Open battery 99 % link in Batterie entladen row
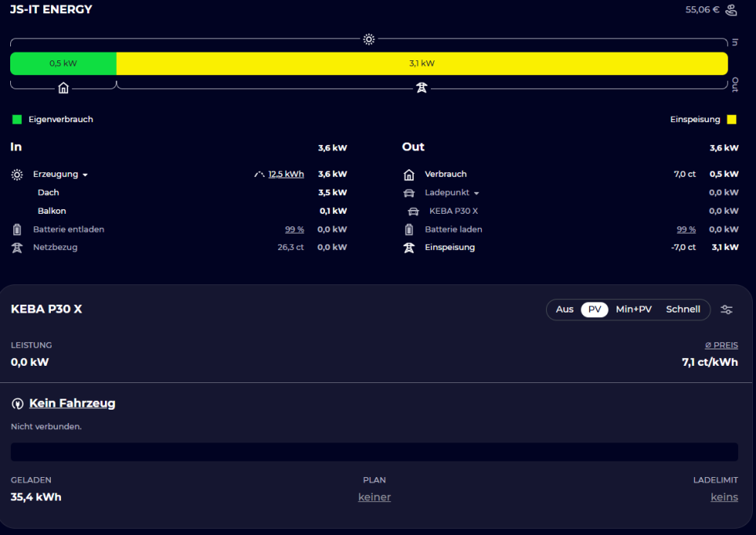 pyautogui.click(x=294, y=230)
